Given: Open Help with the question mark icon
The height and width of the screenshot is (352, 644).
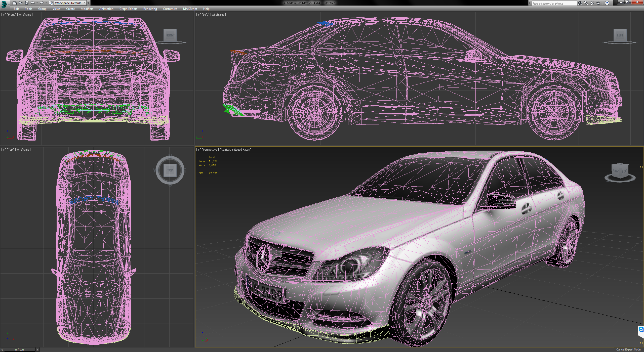Looking at the screenshot, I should tap(607, 3).
